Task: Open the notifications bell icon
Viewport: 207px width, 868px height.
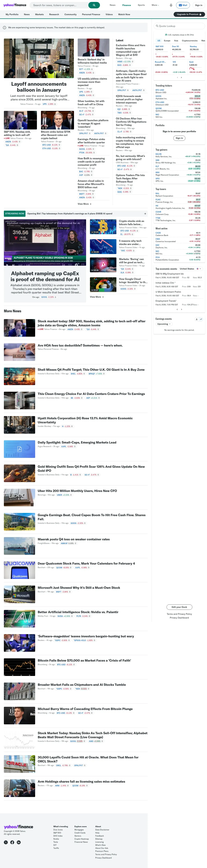Action: [171, 5]
